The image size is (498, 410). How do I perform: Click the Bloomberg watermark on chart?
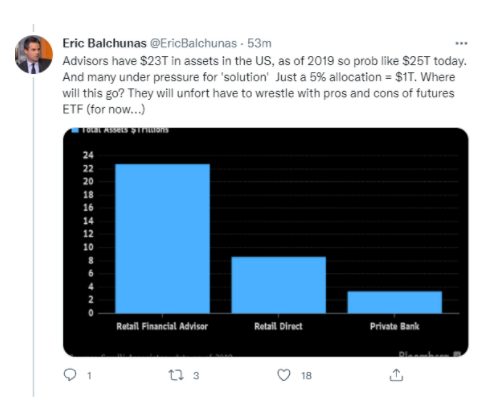(x=429, y=354)
